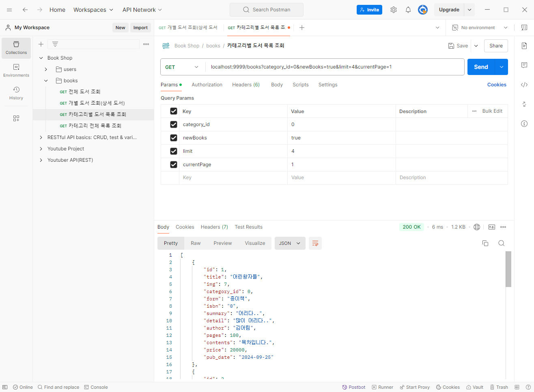
Task: Open the Related requests icon
Action: click(524, 104)
